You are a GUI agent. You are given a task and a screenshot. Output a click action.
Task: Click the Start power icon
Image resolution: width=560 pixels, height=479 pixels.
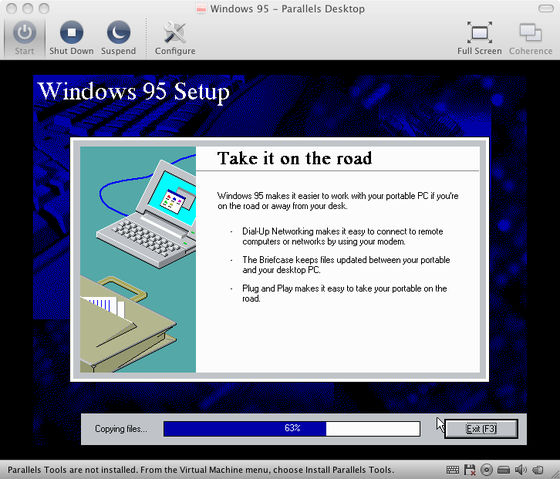(24, 33)
